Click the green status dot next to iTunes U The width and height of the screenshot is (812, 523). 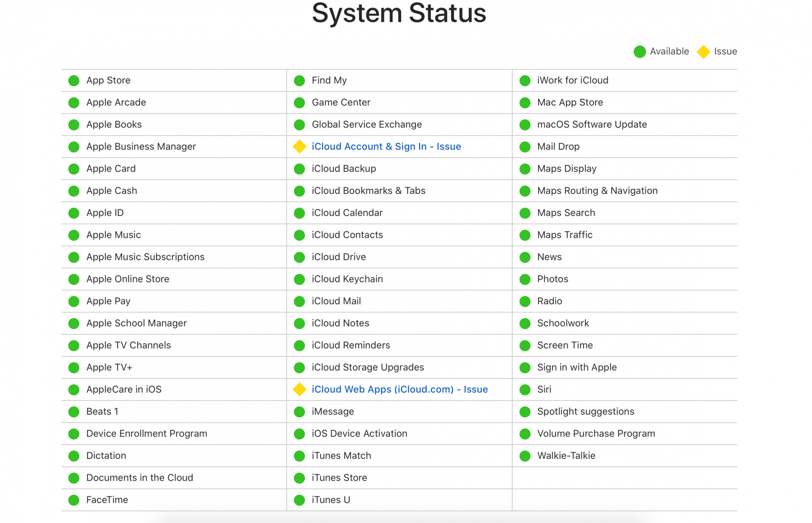click(x=299, y=500)
